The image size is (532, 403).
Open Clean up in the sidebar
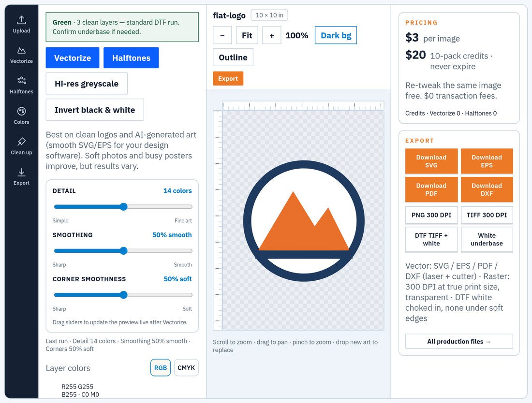click(21, 147)
